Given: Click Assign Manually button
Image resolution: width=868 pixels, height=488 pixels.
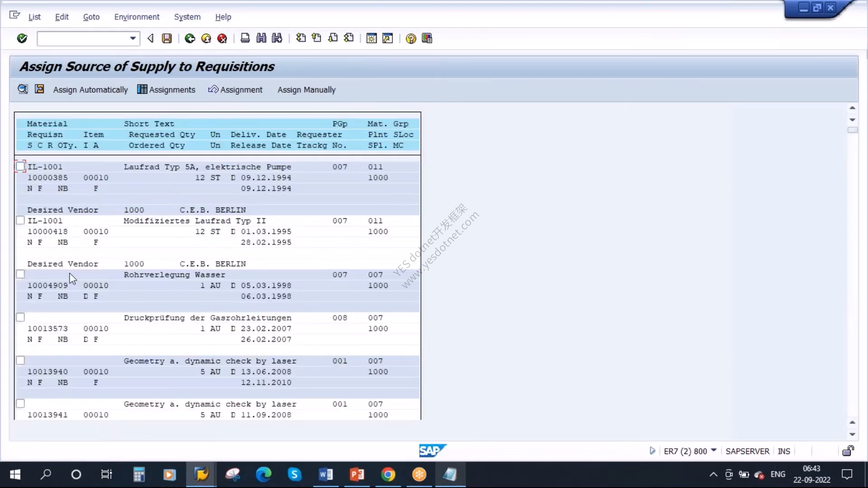Looking at the screenshot, I should [x=307, y=89].
